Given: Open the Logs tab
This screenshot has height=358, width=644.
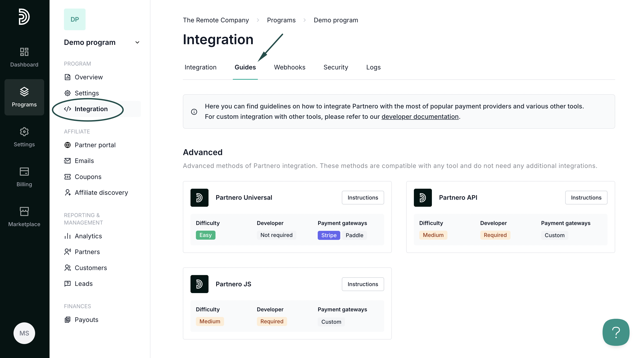Looking at the screenshot, I should [x=373, y=67].
